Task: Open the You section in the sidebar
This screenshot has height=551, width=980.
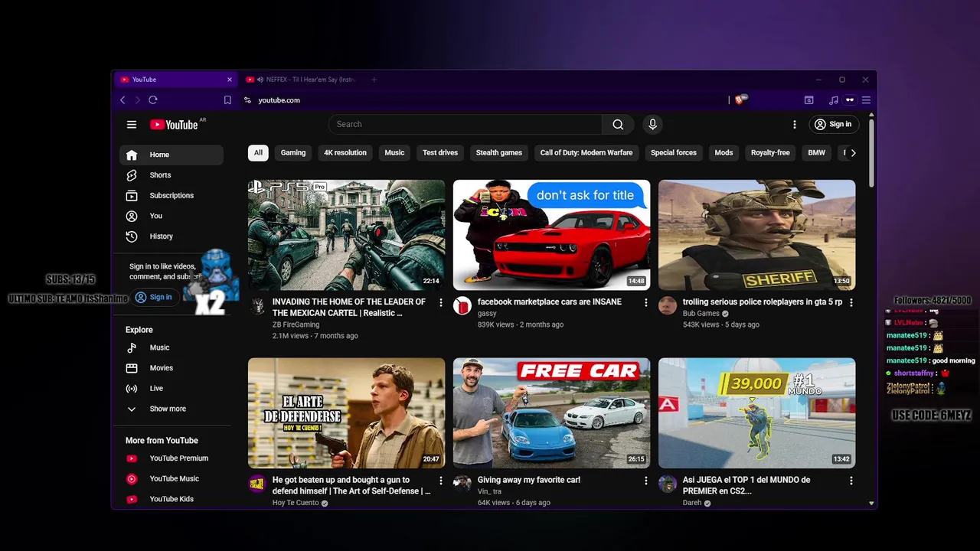Action: pos(171,216)
